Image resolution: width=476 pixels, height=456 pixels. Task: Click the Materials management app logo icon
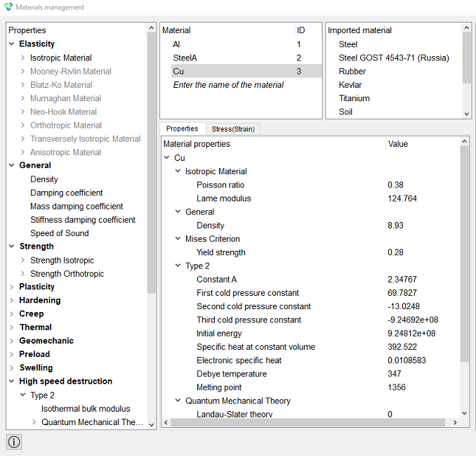8,7
